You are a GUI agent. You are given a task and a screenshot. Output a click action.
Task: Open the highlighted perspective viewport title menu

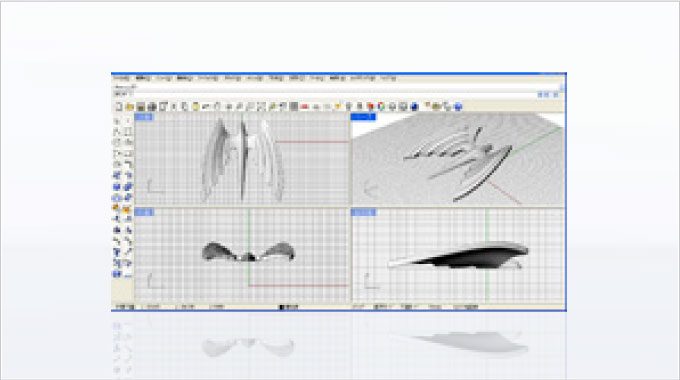[x=363, y=117]
